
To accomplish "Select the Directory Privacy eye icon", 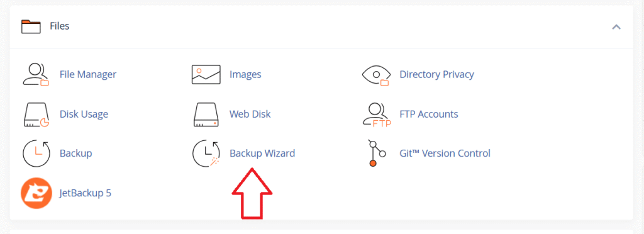I will 376,75.
